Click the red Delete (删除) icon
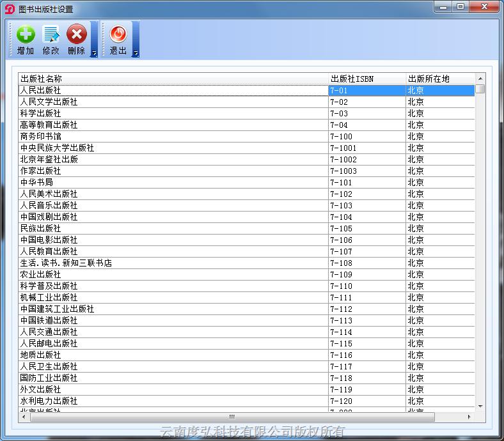The height and width of the screenshot is (441, 504). coord(77,35)
